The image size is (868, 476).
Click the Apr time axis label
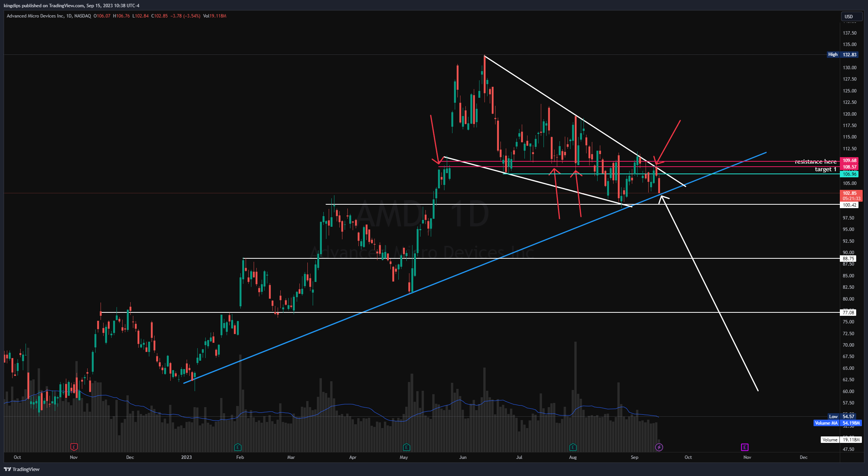tap(353, 457)
